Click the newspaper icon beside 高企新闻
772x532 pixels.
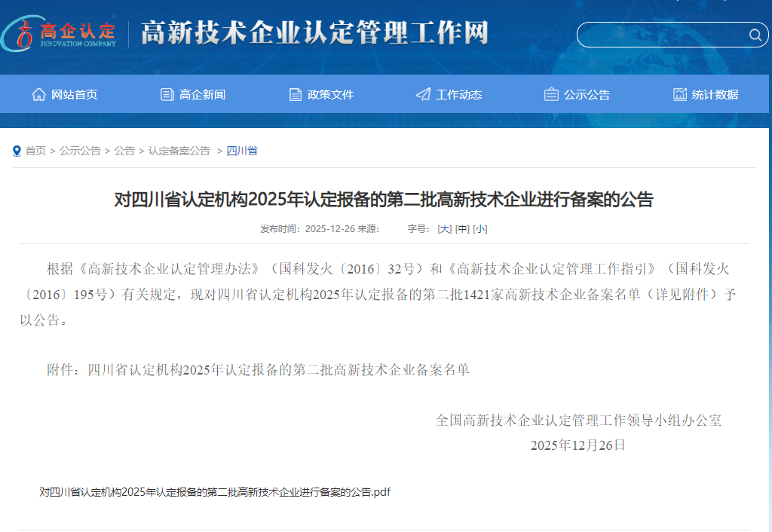(167, 94)
